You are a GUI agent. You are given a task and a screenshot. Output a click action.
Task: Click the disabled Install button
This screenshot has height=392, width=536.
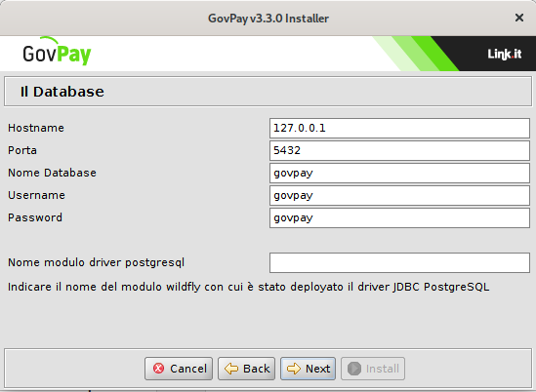coord(373,369)
